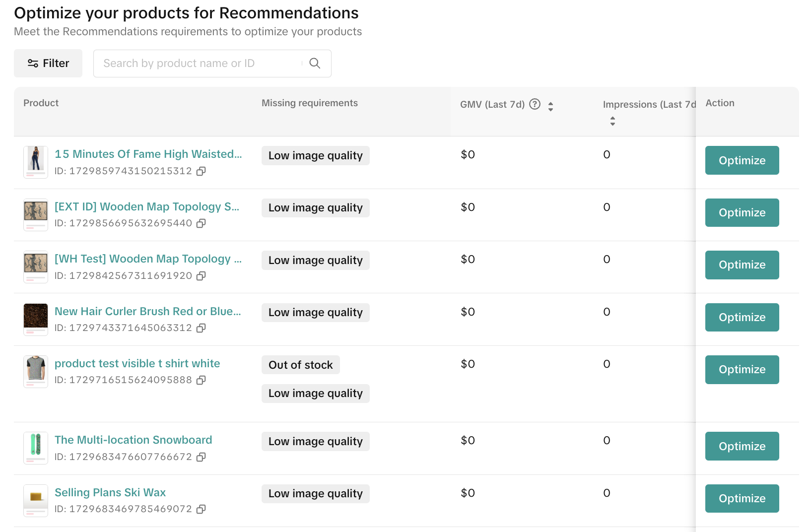This screenshot has width=812, height=532.
Task: Click the search magnifier icon
Action: pyautogui.click(x=315, y=64)
